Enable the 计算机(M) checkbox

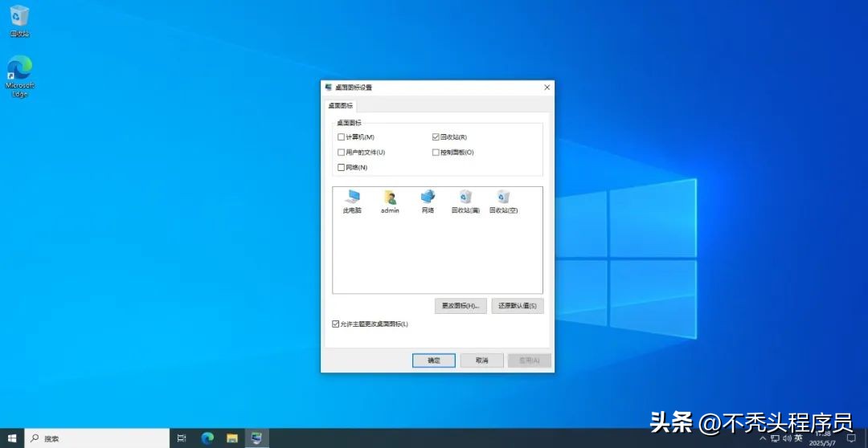(341, 137)
